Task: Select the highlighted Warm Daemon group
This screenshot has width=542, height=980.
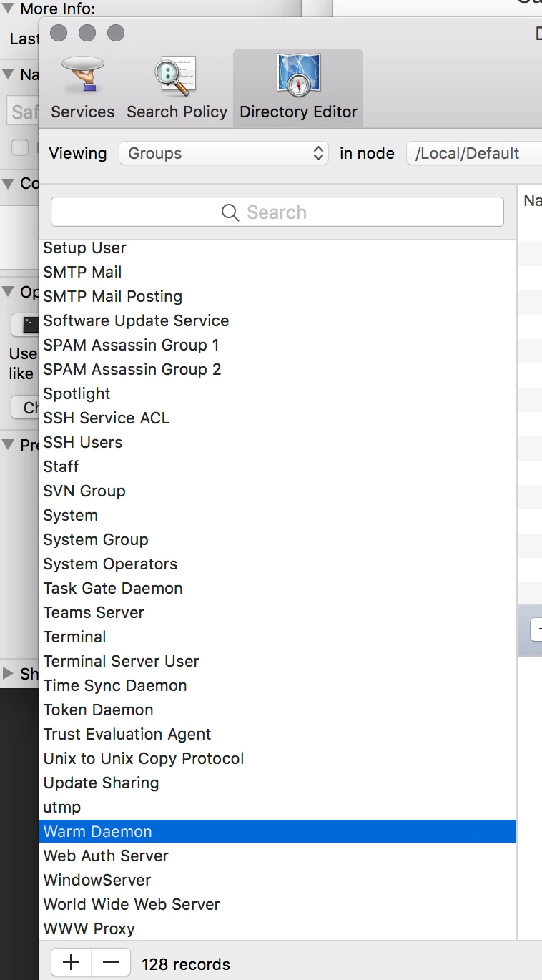Action: coord(277,831)
